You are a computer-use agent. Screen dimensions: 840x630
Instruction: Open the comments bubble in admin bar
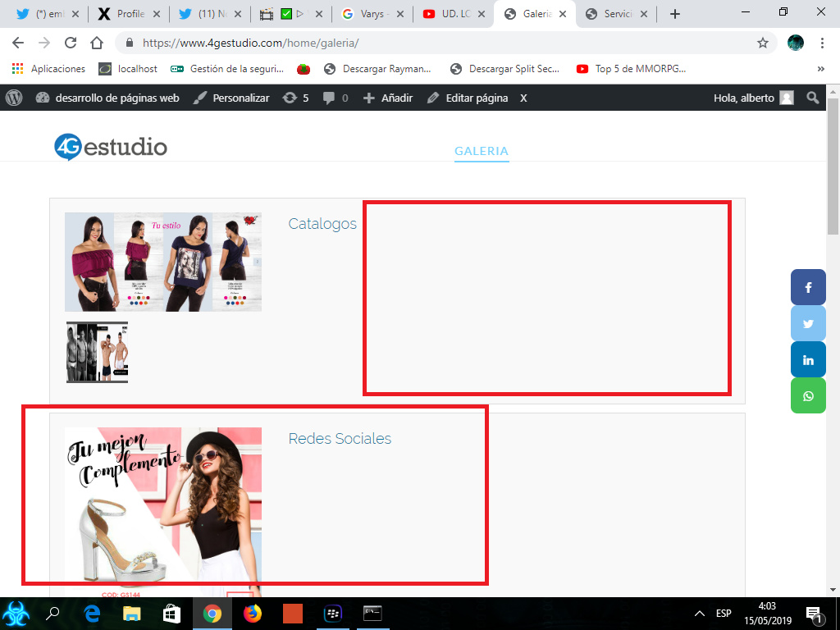click(336, 98)
